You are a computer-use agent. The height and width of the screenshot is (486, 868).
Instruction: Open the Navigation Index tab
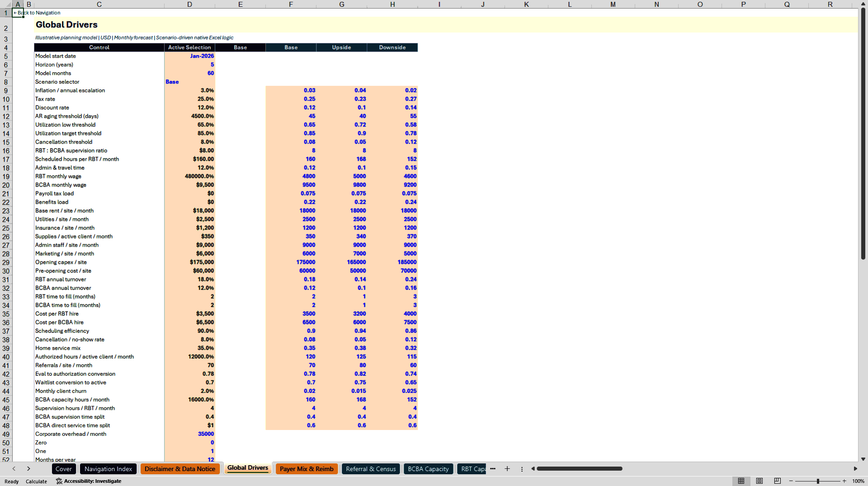[108, 469]
